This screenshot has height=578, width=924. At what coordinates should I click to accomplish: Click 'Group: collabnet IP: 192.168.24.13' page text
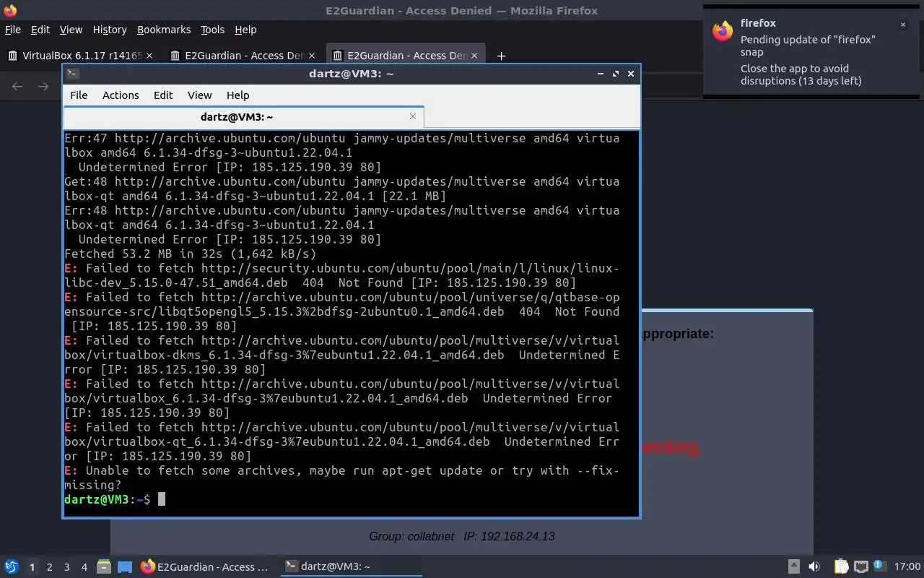tap(462, 536)
